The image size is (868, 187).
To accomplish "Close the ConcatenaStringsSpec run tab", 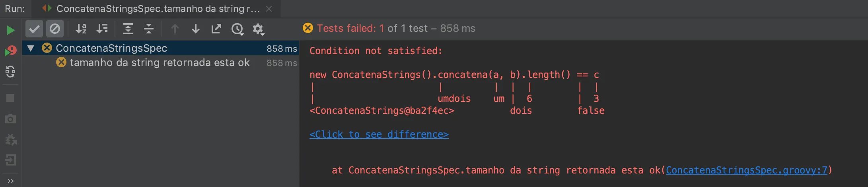I will pos(269,9).
